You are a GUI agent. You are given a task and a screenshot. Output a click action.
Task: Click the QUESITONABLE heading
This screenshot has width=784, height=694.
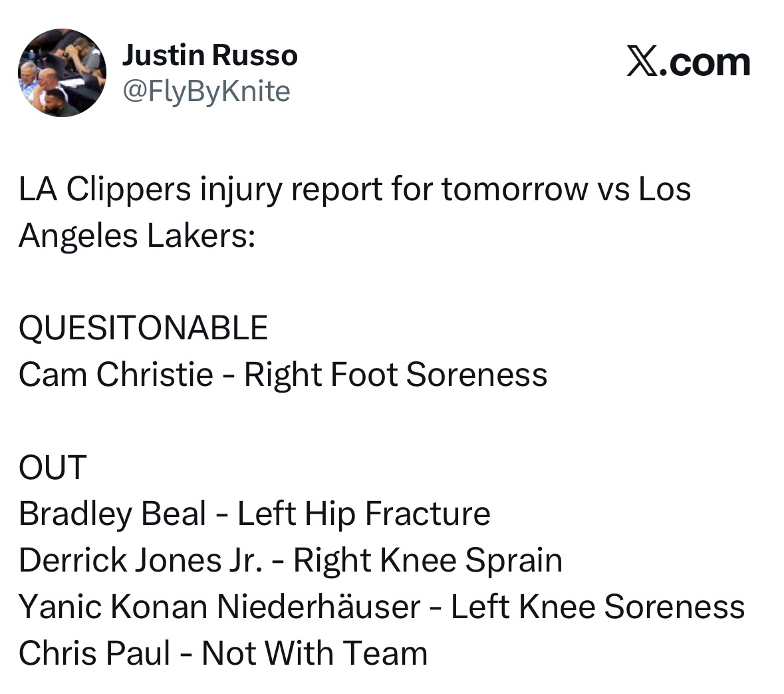click(143, 328)
